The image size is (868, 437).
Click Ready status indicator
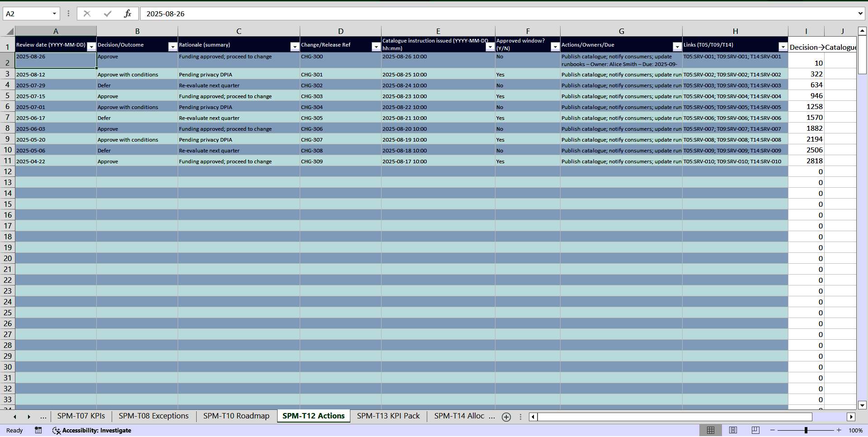[x=14, y=430]
